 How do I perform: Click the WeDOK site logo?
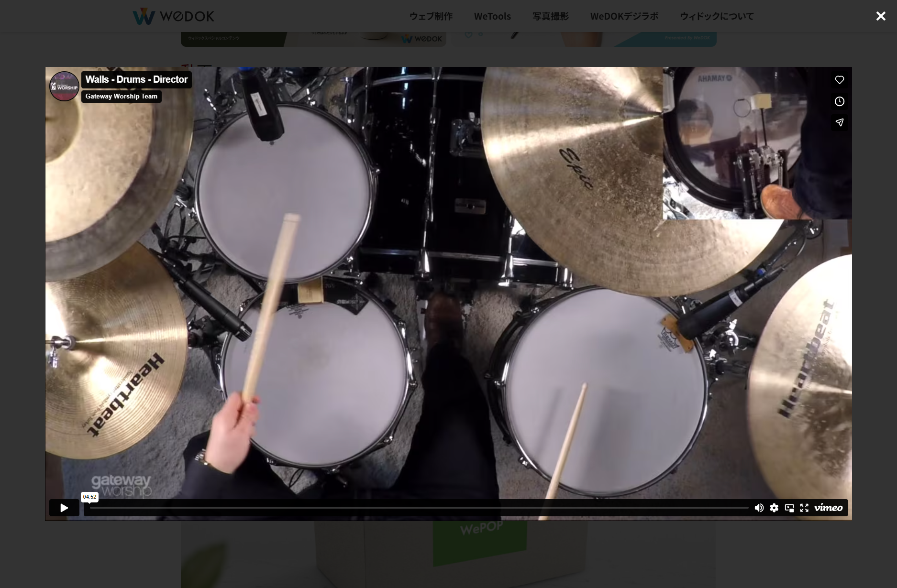[173, 15]
